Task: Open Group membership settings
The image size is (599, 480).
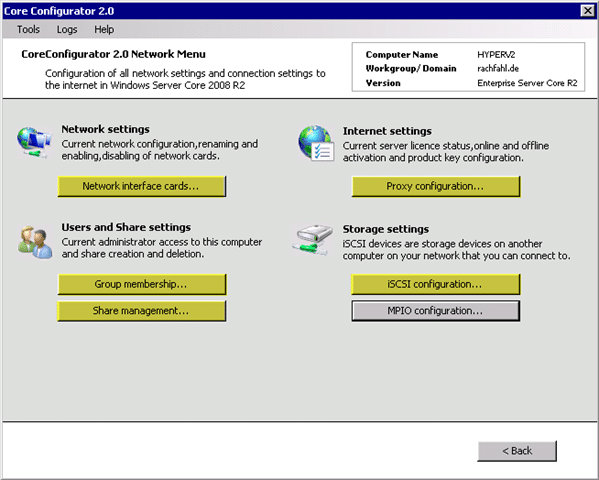Action: click(142, 284)
